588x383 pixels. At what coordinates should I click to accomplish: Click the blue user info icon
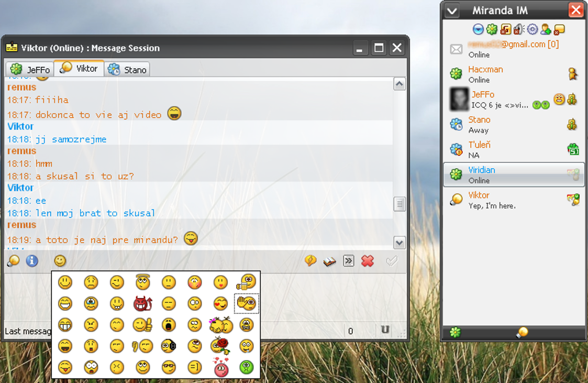click(x=32, y=260)
